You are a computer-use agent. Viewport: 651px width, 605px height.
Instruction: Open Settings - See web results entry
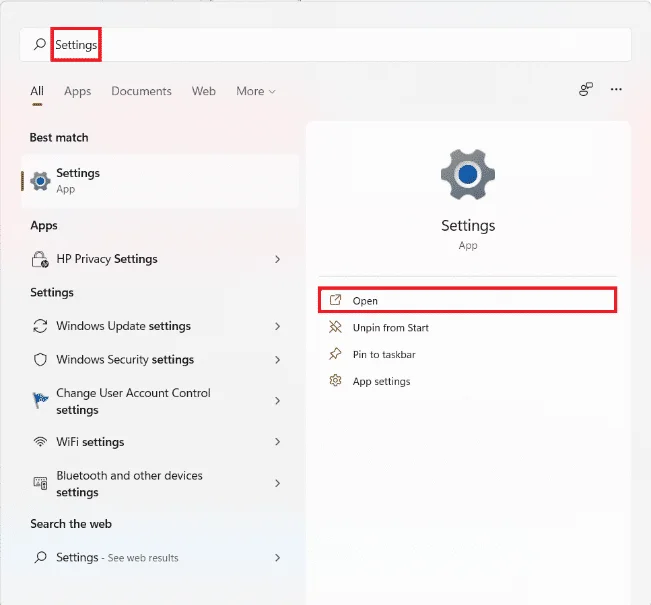(x=158, y=557)
